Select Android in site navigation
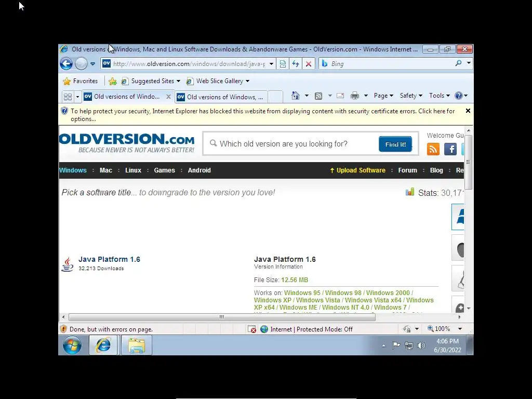532x399 pixels. point(199,170)
